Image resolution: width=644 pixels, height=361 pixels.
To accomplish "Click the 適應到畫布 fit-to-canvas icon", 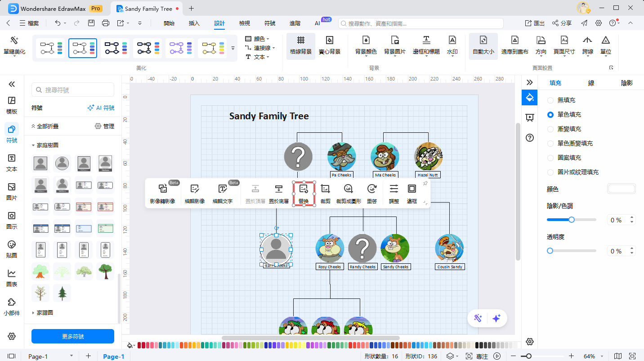I will click(x=514, y=41).
